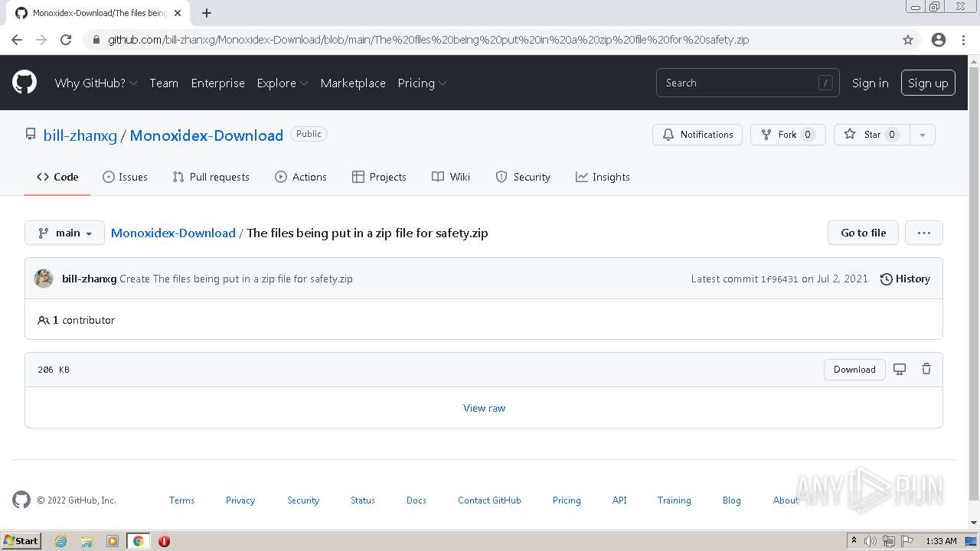Open Windows Explorer folder in taskbar
This screenshot has width=980, height=551.
click(x=87, y=541)
